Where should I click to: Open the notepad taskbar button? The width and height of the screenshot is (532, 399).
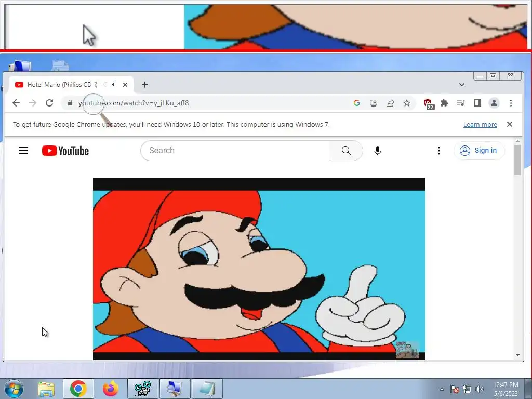207,389
